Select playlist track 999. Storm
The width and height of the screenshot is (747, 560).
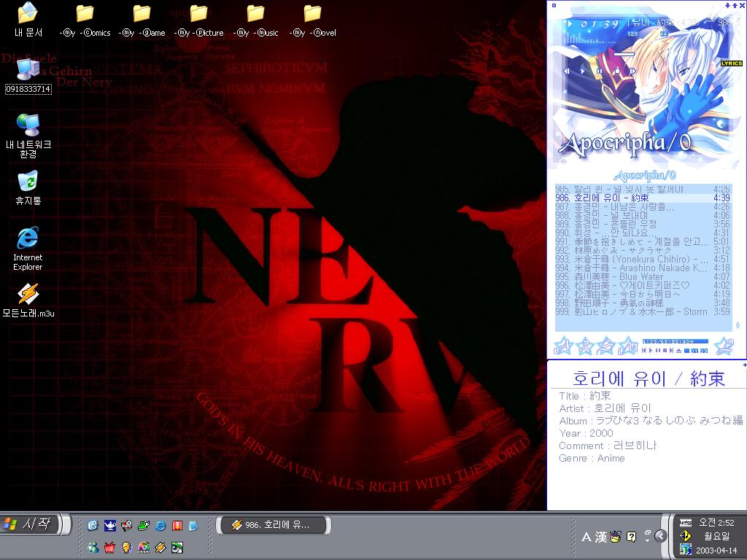point(643,311)
